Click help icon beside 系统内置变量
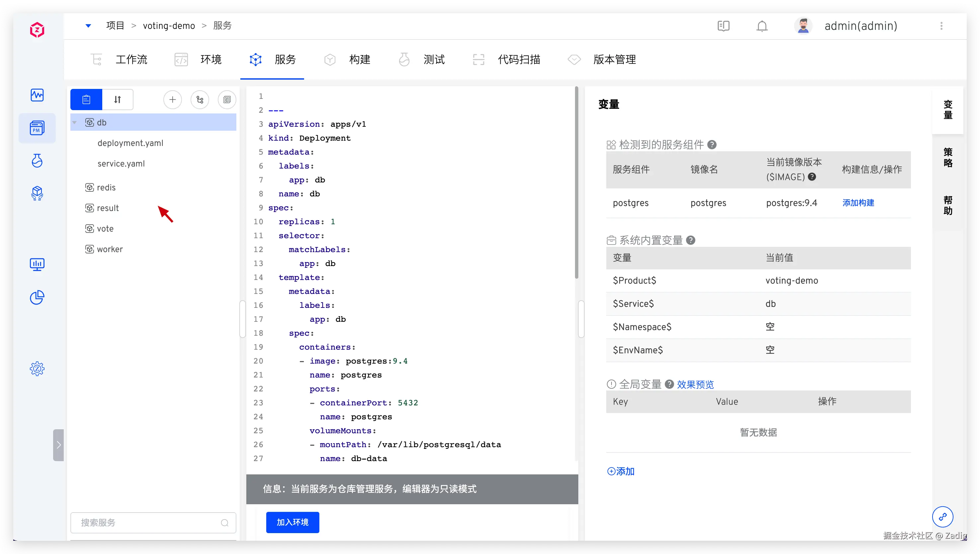The image size is (980, 554). click(x=691, y=240)
